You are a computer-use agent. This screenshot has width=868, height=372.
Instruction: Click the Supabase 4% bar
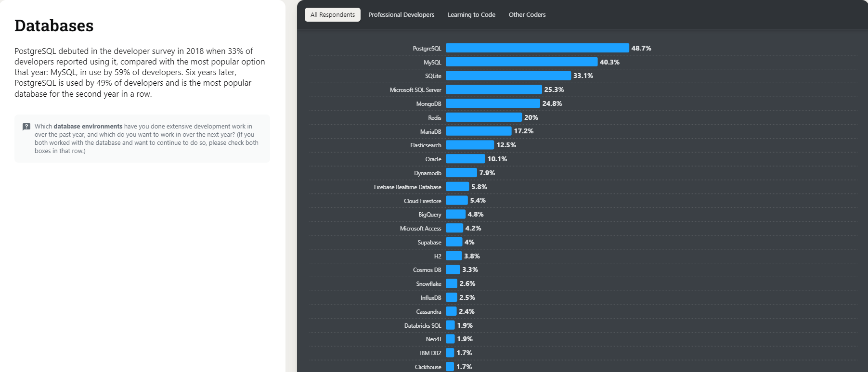(453, 242)
